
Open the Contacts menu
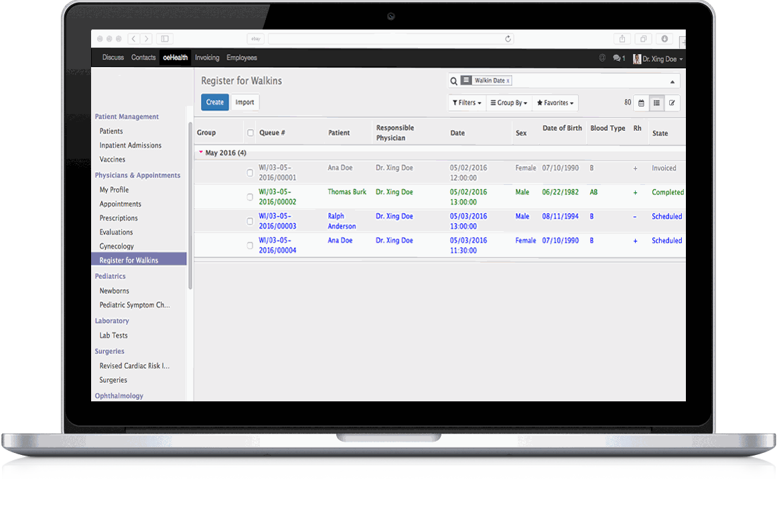tap(143, 58)
